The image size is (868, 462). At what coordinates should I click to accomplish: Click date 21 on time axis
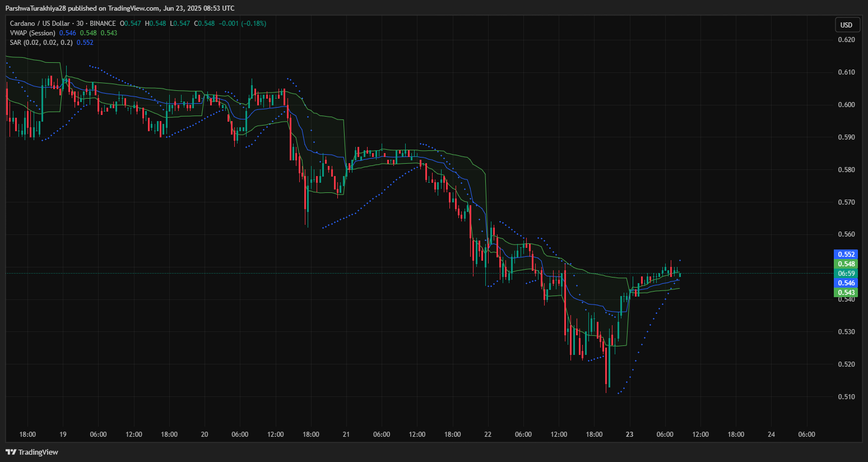pos(346,435)
